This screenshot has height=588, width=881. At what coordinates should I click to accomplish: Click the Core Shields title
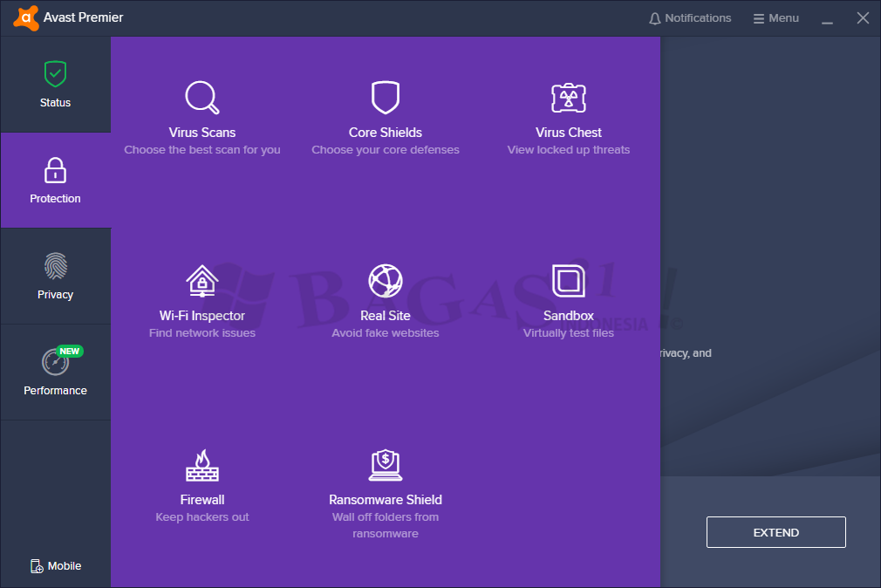tap(386, 133)
